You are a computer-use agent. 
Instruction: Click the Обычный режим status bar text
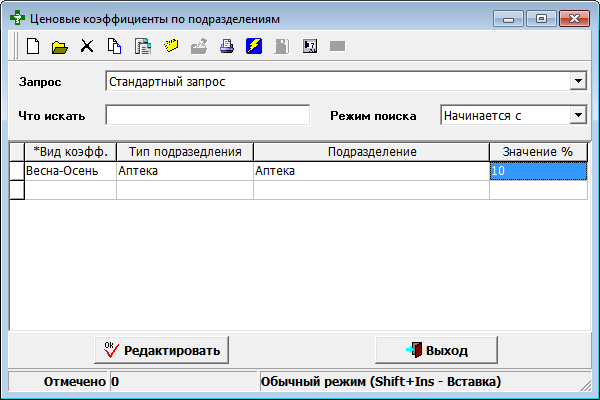click(381, 382)
